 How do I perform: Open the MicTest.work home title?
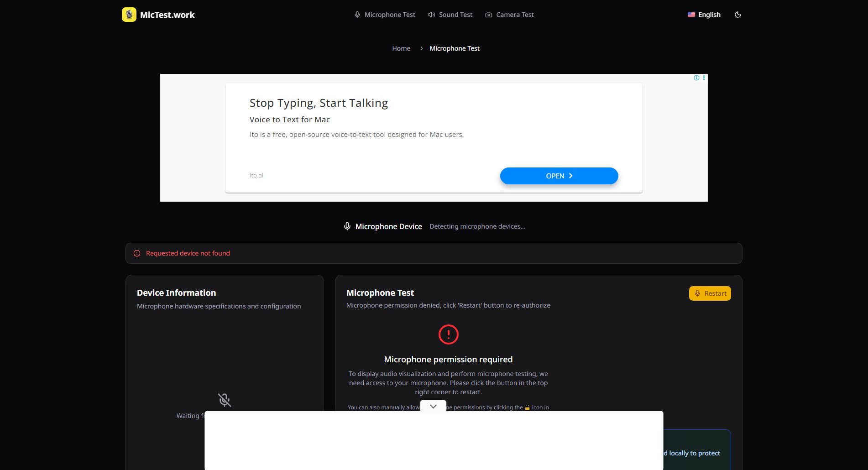(167, 15)
